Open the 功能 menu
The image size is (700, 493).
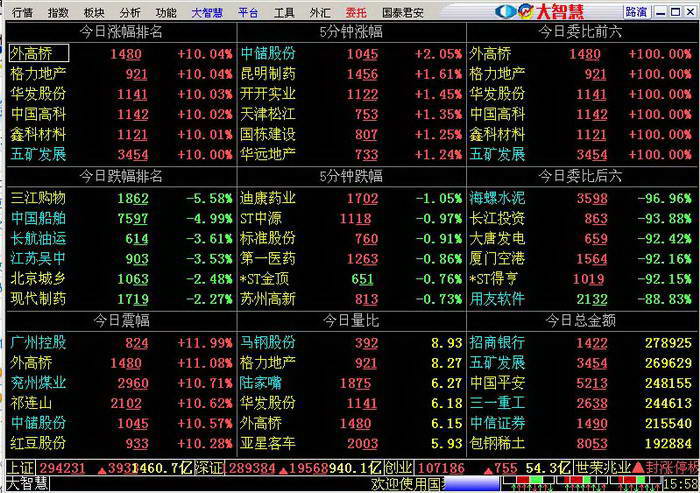click(166, 13)
